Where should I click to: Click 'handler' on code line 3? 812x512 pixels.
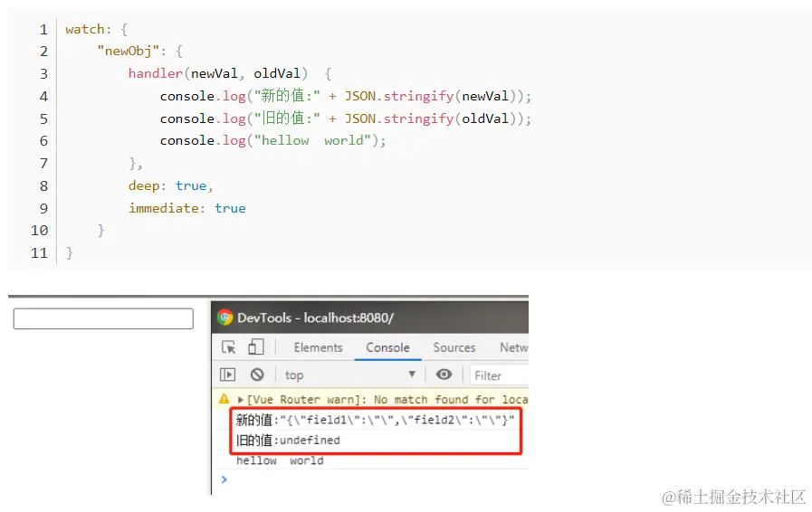pos(156,73)
